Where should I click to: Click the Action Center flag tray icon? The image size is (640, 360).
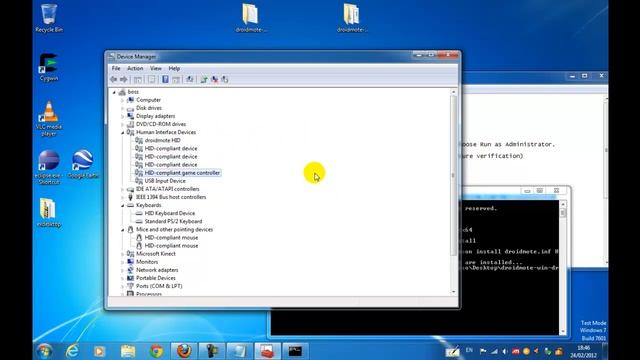coord(483,351)
